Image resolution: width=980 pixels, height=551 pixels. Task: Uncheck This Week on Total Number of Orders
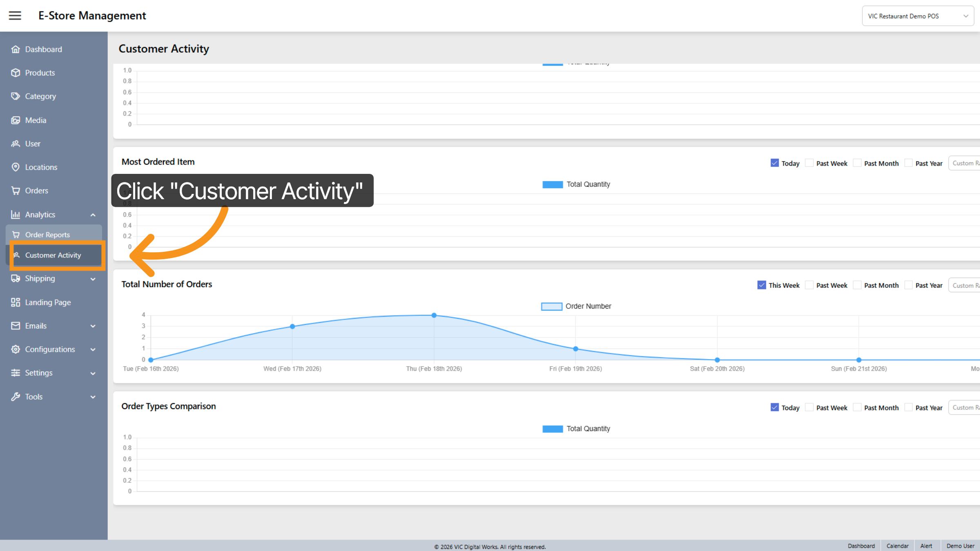(762, 284)
